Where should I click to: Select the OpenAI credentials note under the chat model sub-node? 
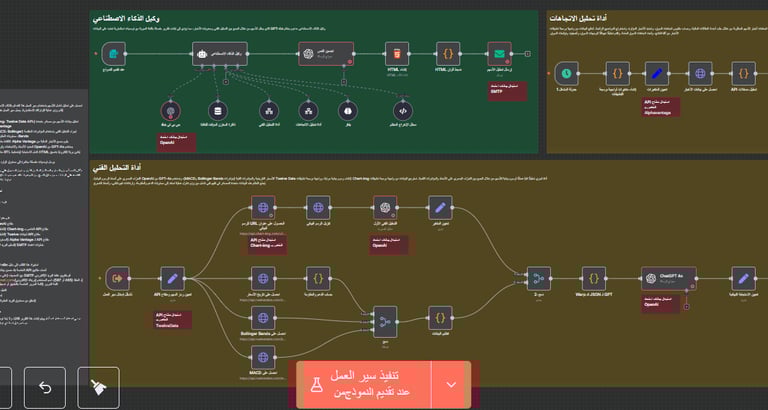(176, 142)
